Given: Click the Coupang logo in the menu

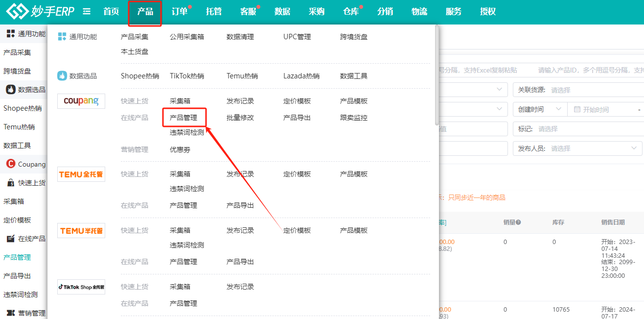Looking at the screenshot, I should coord(81,101).
